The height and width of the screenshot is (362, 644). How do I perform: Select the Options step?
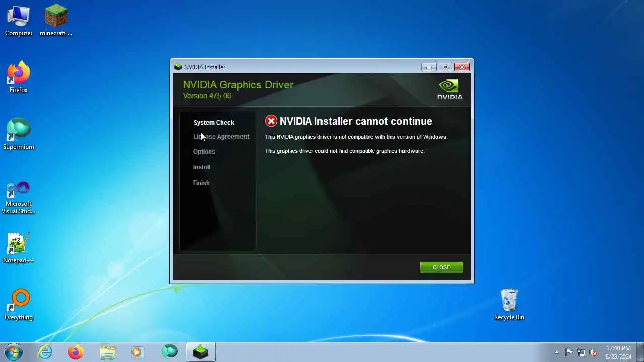pos(204,152)
